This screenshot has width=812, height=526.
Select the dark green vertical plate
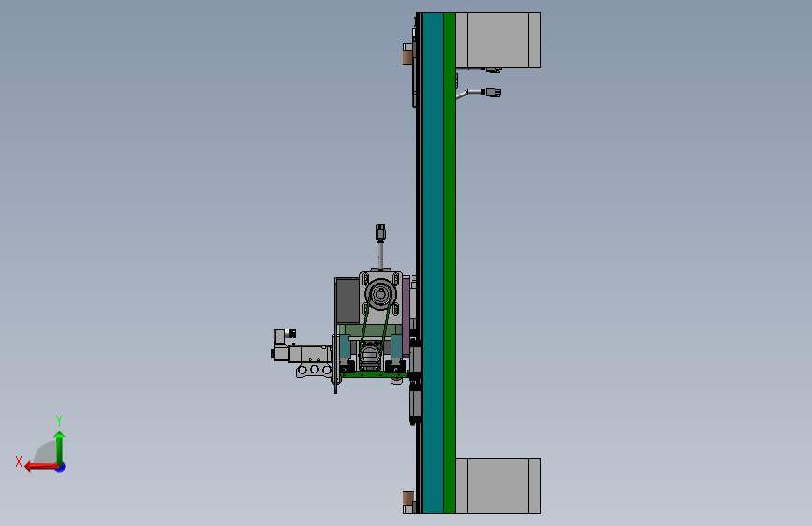450,263
